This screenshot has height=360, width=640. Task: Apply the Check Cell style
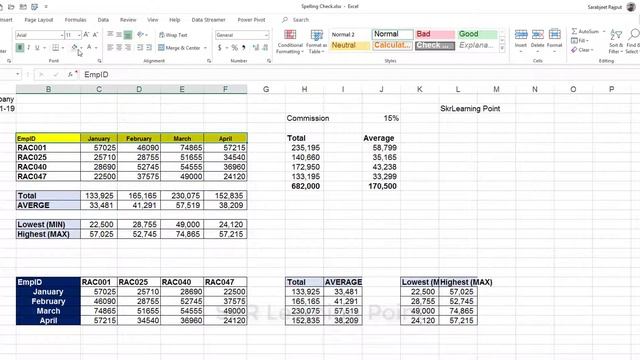click(435, 45)
